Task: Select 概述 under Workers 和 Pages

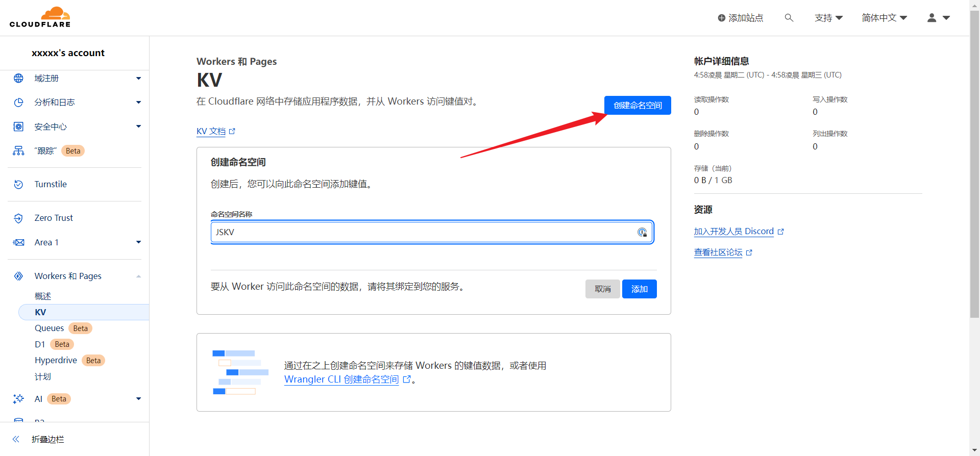Action: pos(43,296)
